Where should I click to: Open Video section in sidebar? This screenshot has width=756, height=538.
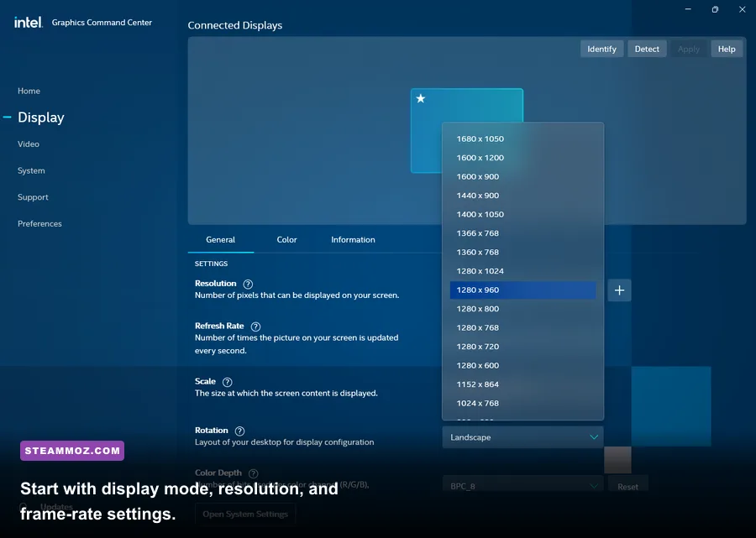(29, 144)
